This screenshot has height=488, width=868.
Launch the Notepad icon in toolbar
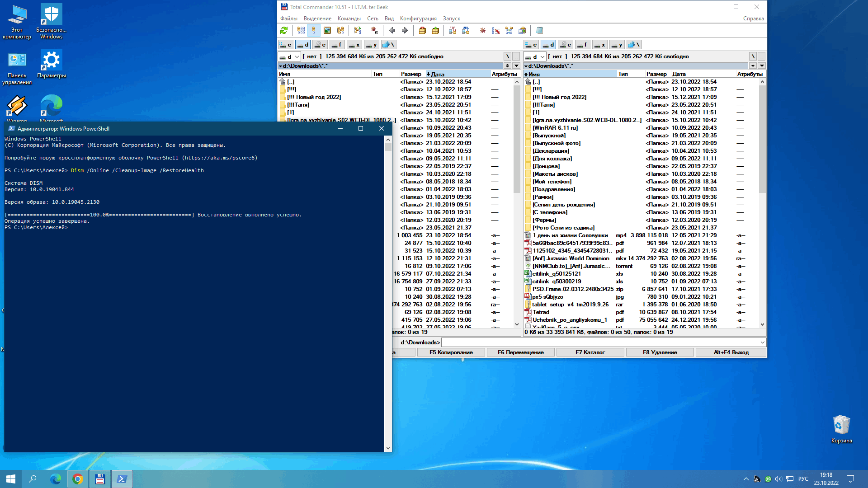[x=539, y=30]
